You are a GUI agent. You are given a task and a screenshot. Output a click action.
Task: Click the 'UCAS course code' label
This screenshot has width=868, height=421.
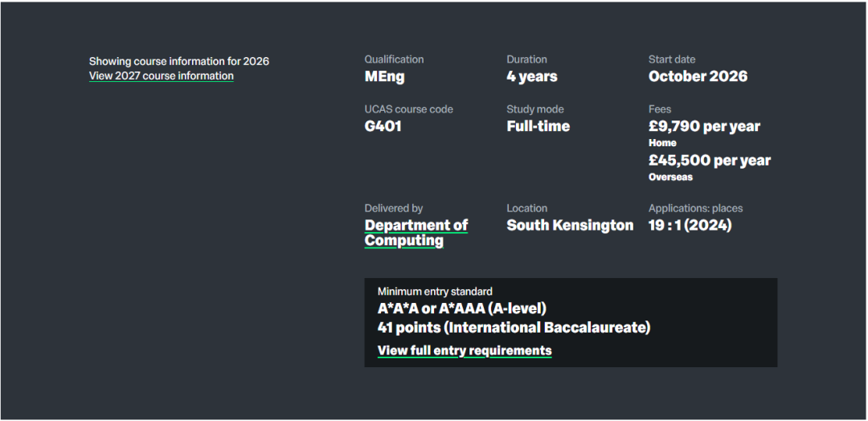[408, 109]
